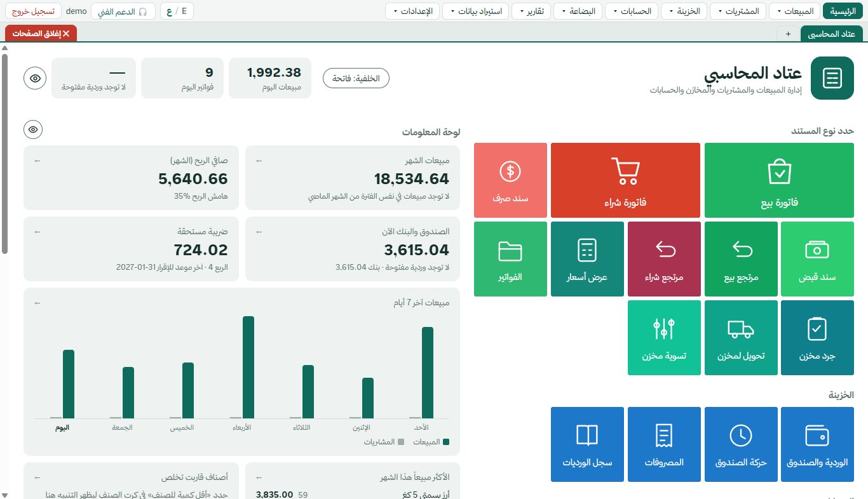Open the فاتورة شراء purchase invoice tile
The width and height of the screenshot is (868, 499).
pos(625,180)
